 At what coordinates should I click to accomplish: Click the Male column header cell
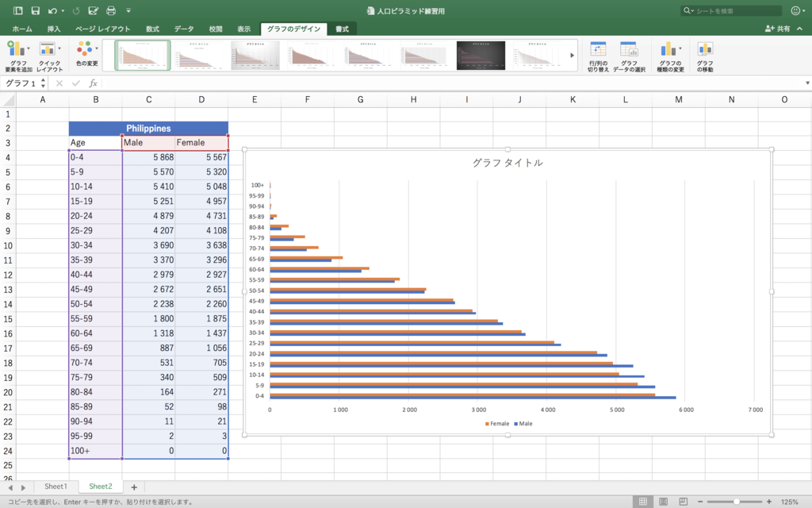click(148, 143)
